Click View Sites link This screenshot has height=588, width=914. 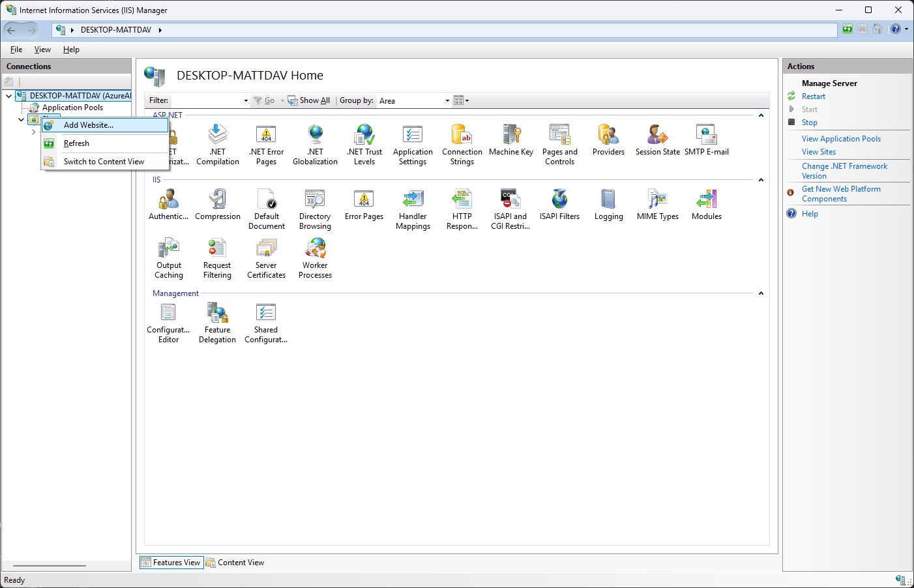(819, 152)
